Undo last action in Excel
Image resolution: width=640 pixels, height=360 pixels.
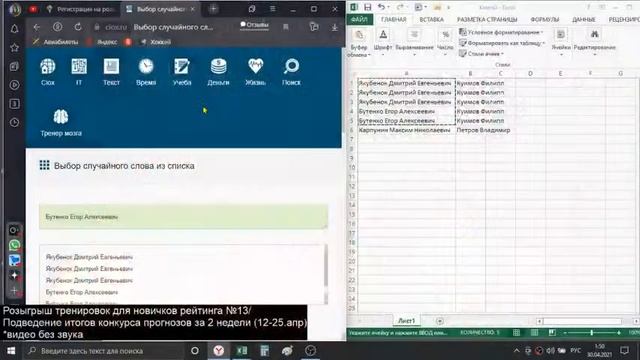coord(381,7)
